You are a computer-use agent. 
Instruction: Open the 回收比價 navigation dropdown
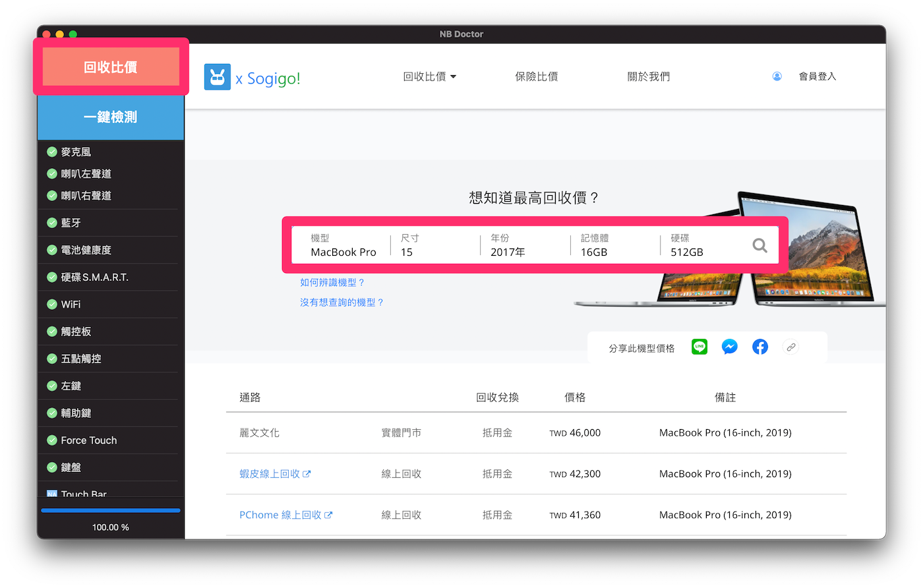tap(430, 76)
